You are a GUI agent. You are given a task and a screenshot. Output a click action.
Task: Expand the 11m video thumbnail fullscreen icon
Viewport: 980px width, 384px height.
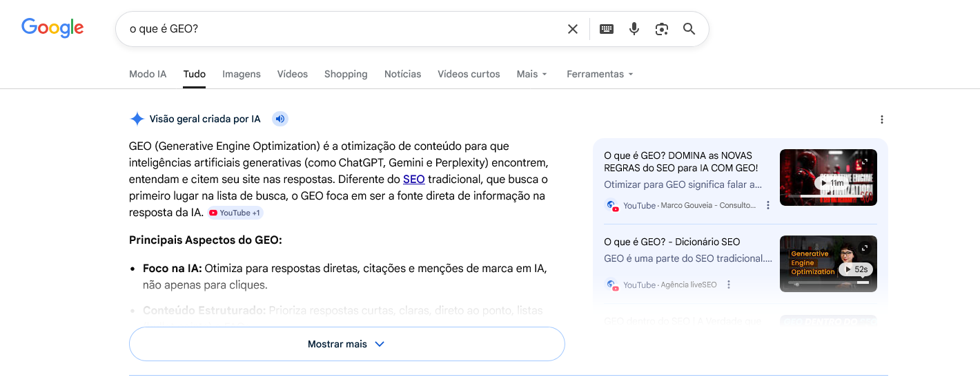[x=865, y=162]
